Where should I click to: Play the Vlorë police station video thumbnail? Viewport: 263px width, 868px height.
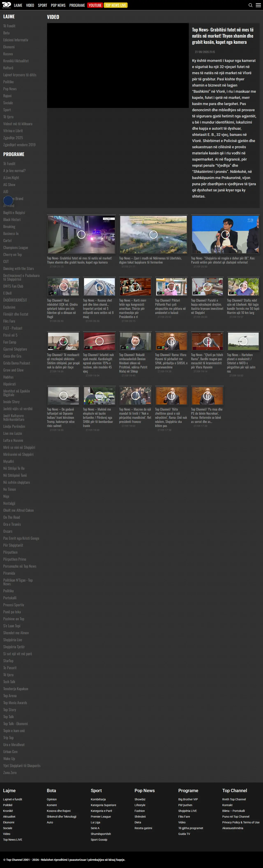coord(81,235)
